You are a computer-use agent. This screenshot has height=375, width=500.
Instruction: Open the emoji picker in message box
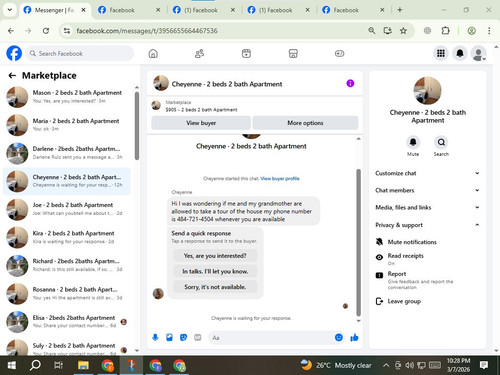pyautogui.click(x=339, y=337)
